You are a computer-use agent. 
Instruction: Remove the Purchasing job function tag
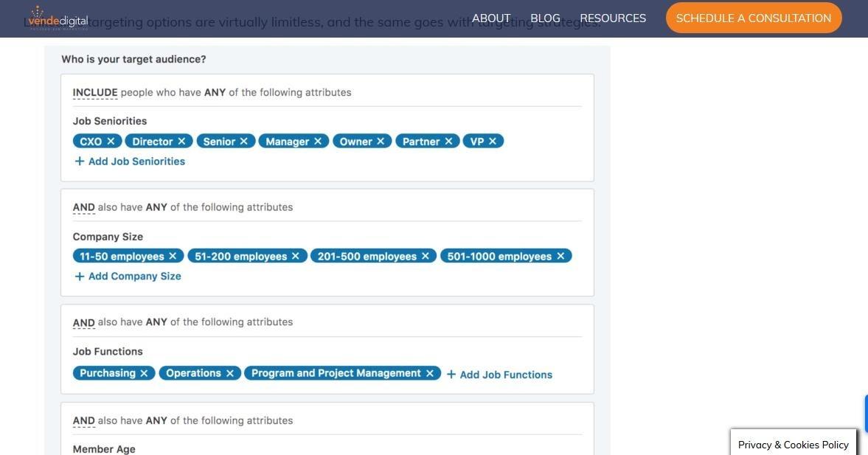pos(144,373)
